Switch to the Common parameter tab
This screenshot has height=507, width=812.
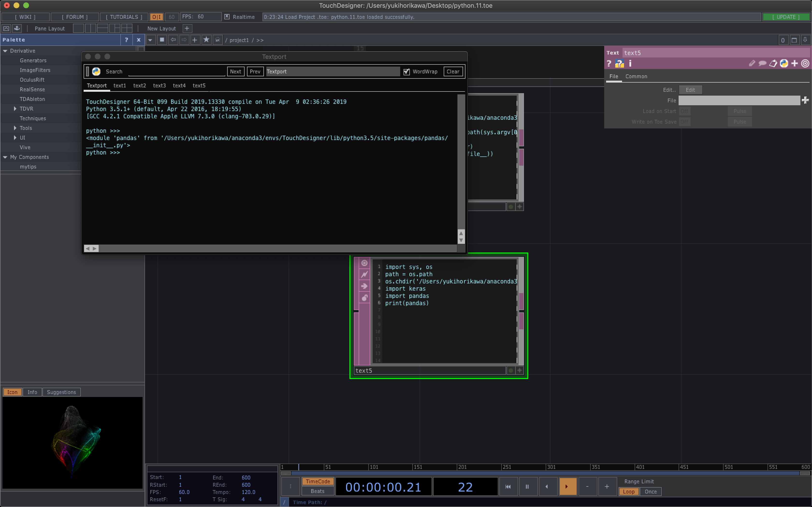(x=636, y=77)
